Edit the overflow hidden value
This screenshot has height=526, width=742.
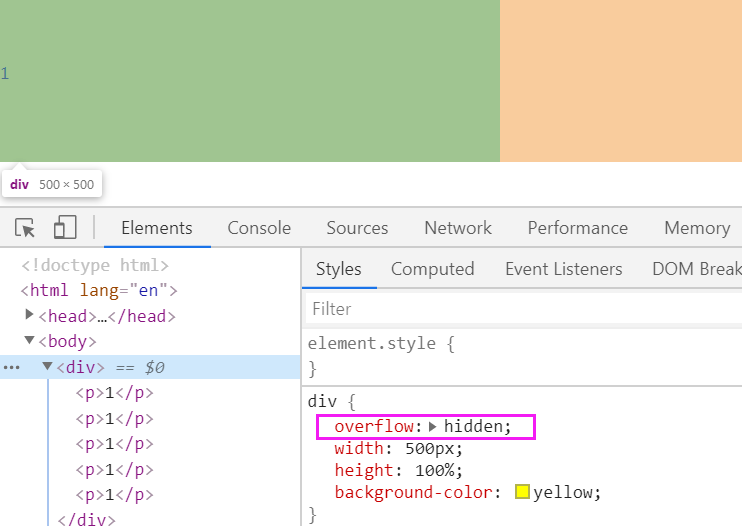pos(474,427)
